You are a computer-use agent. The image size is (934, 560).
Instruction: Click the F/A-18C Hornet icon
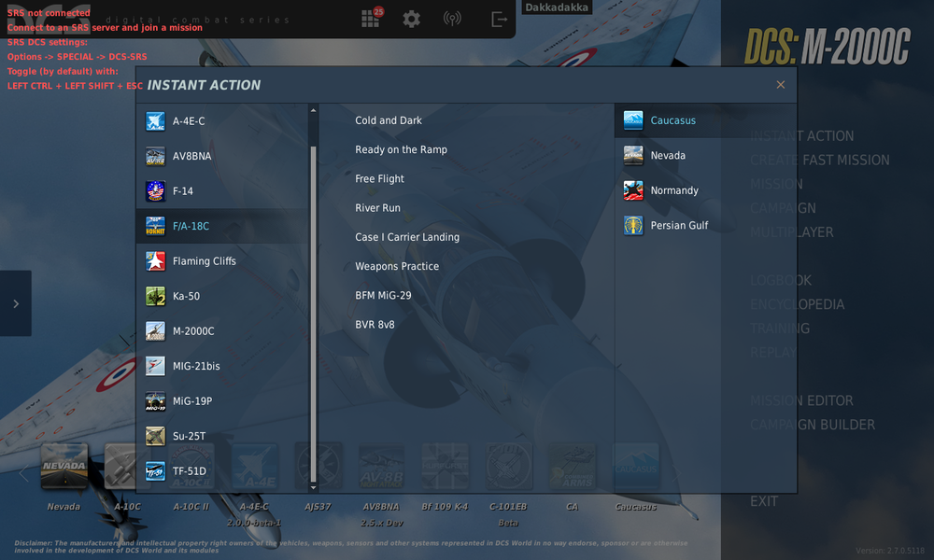[x=155, y=226]
